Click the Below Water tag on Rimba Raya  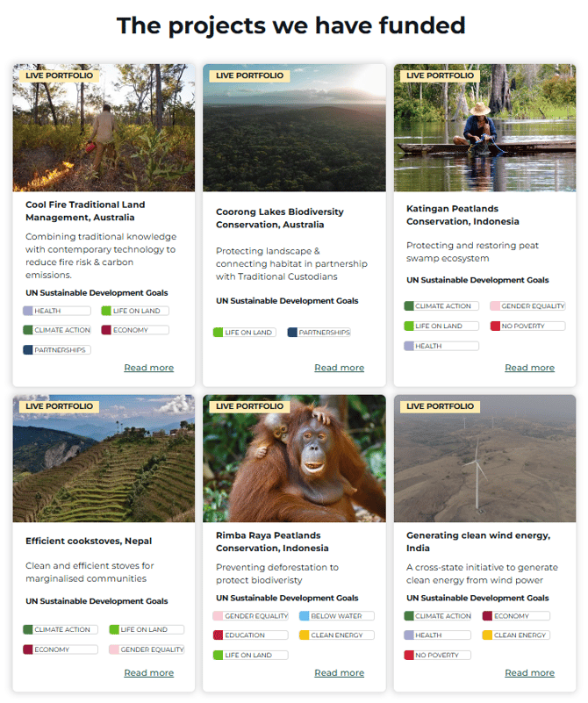pos(337,616)
